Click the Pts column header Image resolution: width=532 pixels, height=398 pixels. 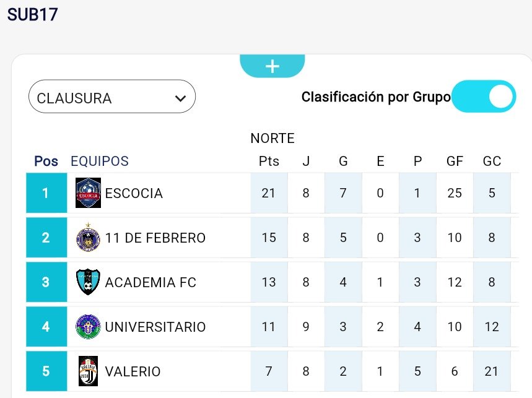coord(269,162)
